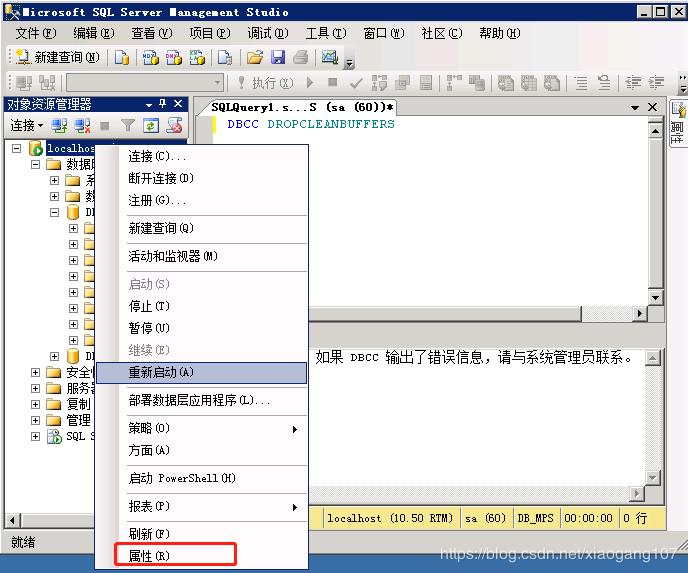Choose Facets (方面) in context menu
The width and height of the screenshot is (688, 573).
tap(202, 450)
